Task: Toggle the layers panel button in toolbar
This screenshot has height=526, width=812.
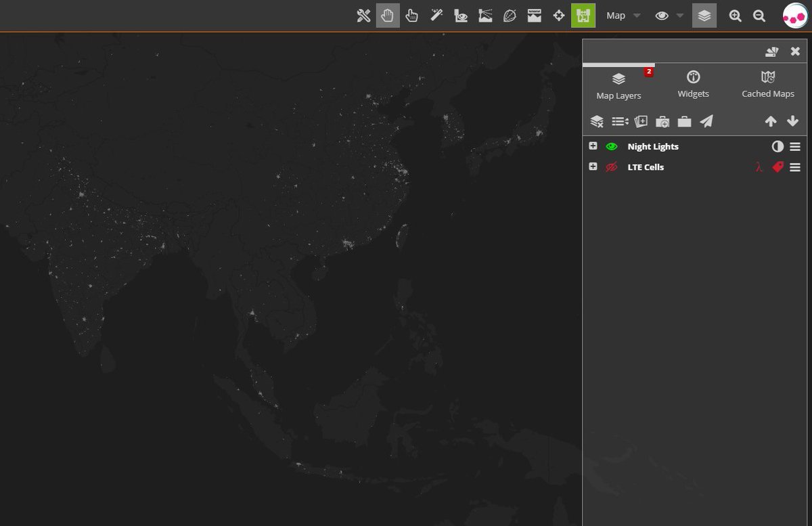Action: [x=704, y=16]
